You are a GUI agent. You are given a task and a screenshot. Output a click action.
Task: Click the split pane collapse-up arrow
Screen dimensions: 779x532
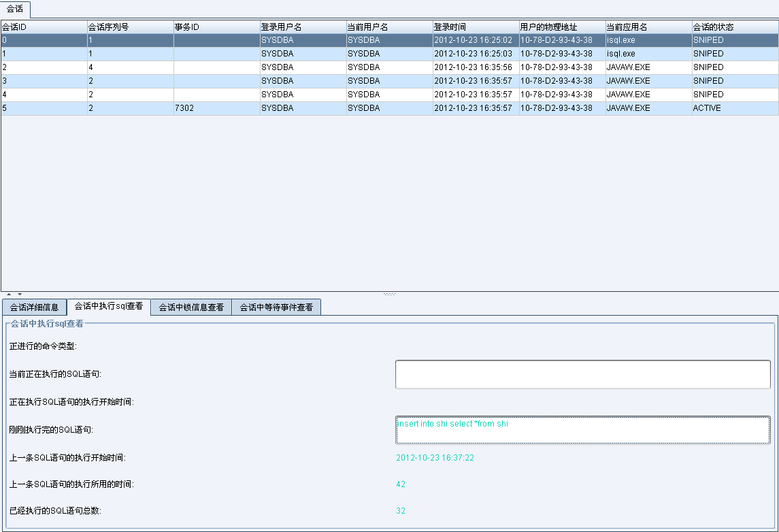(8, 294)
